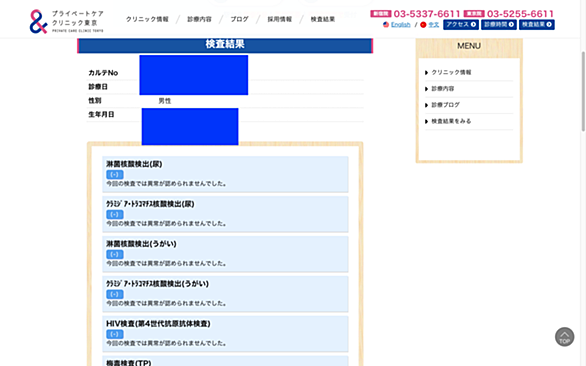Viewport: 586px width, 366px height.
Task: Call the phone number 03-5337-6611
Action: pyautogui.click(x=427, y=14)
